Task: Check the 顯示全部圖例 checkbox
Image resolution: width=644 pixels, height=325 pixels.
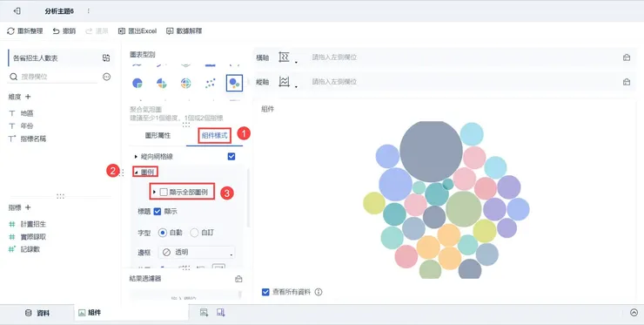Action: 164,192
